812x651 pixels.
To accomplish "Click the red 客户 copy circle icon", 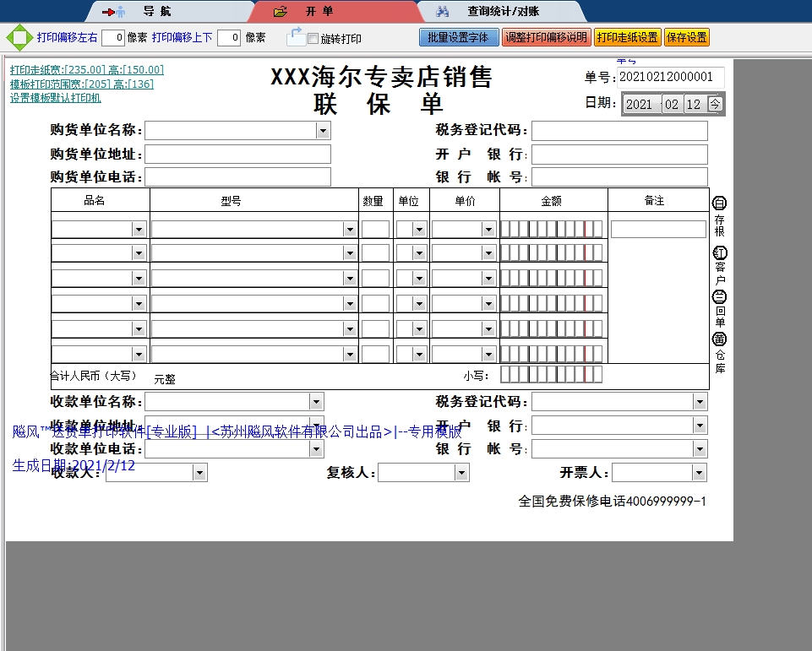I will [x=720, y=253].
